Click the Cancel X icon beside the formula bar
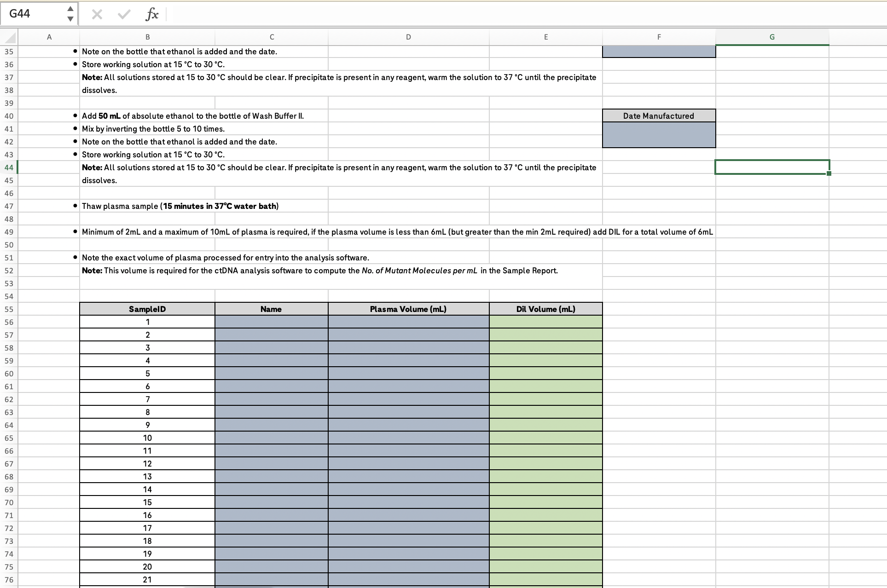Image resolution: width=887 pixels, height=588 pixels. [x=97, y=14]
